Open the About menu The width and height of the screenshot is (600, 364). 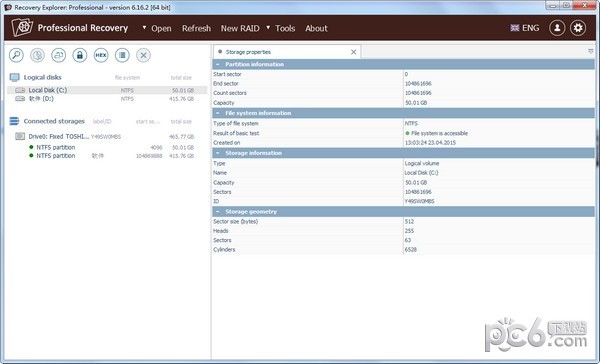(x=316, y=28)
